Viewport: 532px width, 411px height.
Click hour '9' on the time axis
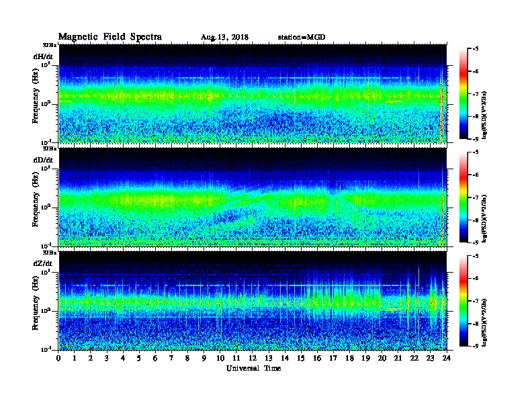204,358
